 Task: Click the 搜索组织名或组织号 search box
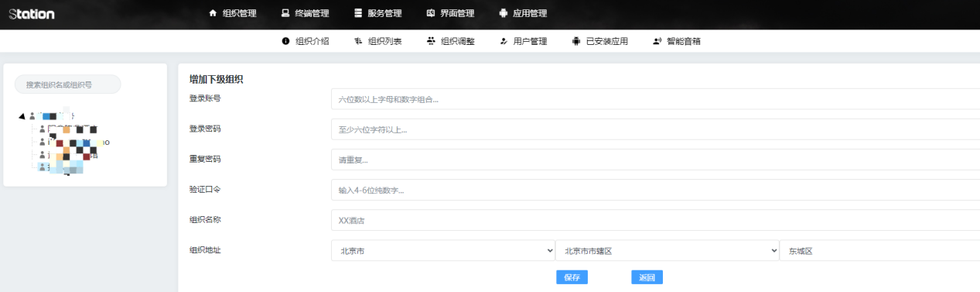coord(68,84)
